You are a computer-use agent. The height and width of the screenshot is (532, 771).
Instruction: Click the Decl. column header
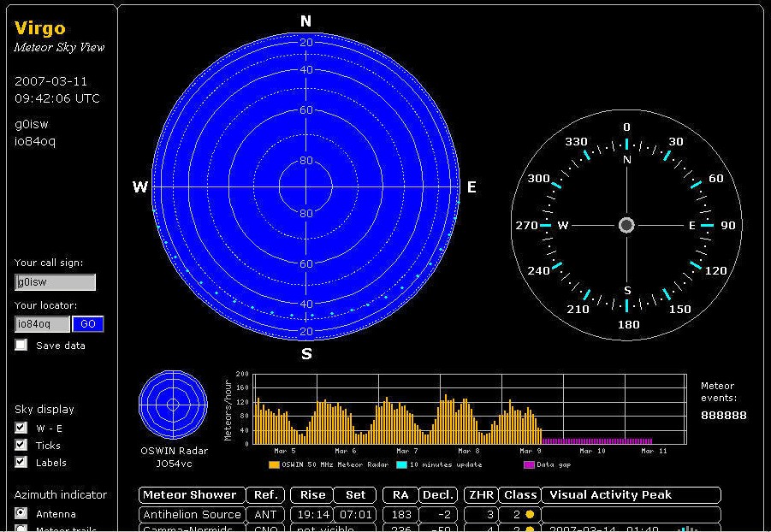(438, 495)
